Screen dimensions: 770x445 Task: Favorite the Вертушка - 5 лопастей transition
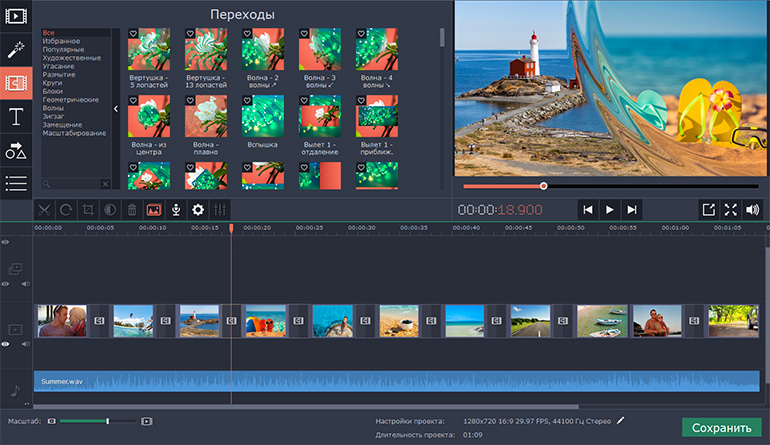pyautogui.click(x=133, y=33)
